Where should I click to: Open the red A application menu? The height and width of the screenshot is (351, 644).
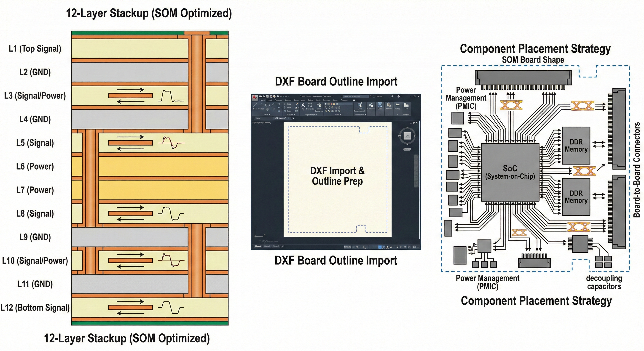(x=255, y=97)
